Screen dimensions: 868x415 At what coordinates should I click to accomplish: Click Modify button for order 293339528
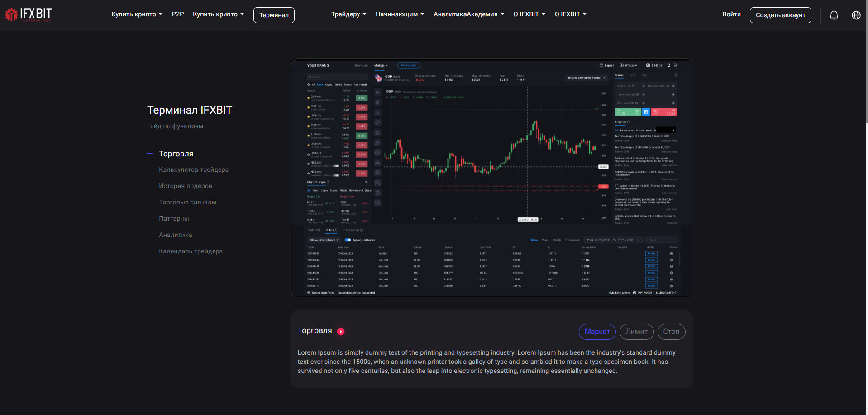pos(651,254)
